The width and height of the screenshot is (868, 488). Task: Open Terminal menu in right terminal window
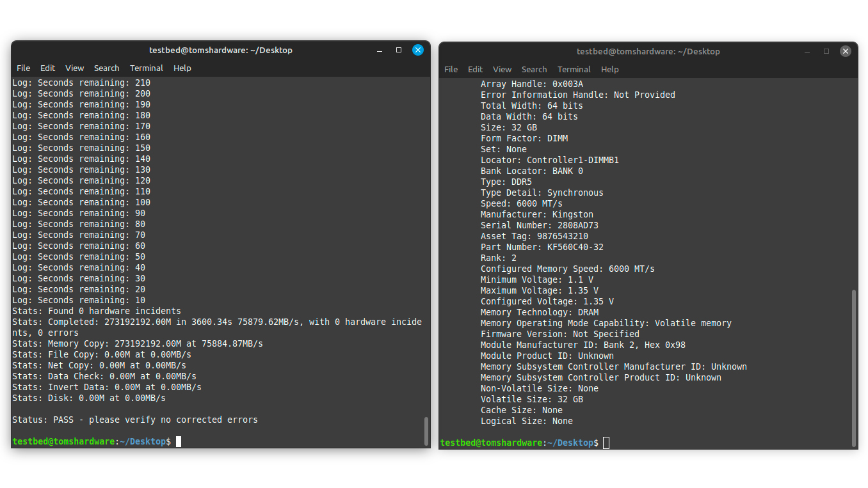[574, 69]
